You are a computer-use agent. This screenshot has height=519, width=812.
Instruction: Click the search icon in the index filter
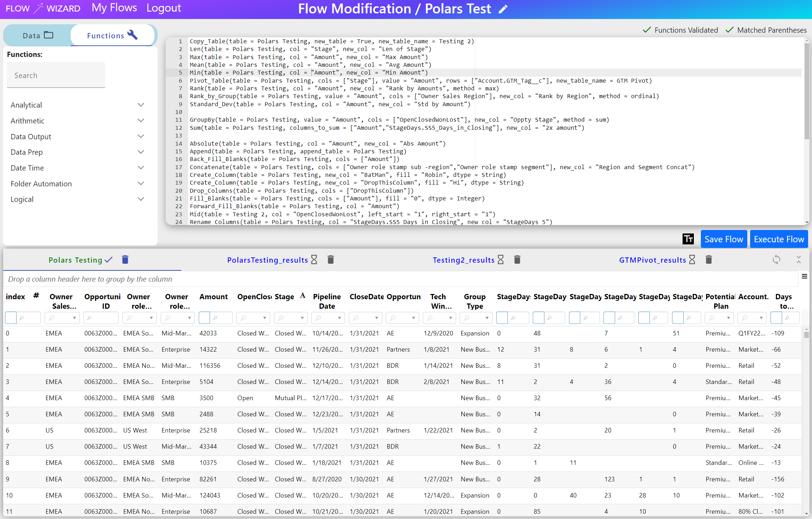(22, 318)
